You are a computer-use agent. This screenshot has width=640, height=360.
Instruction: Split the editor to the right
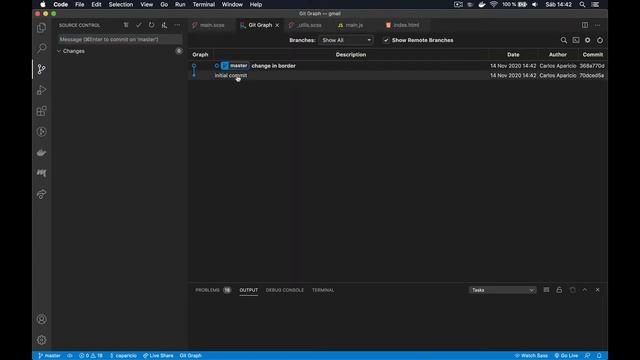(585, 25)
